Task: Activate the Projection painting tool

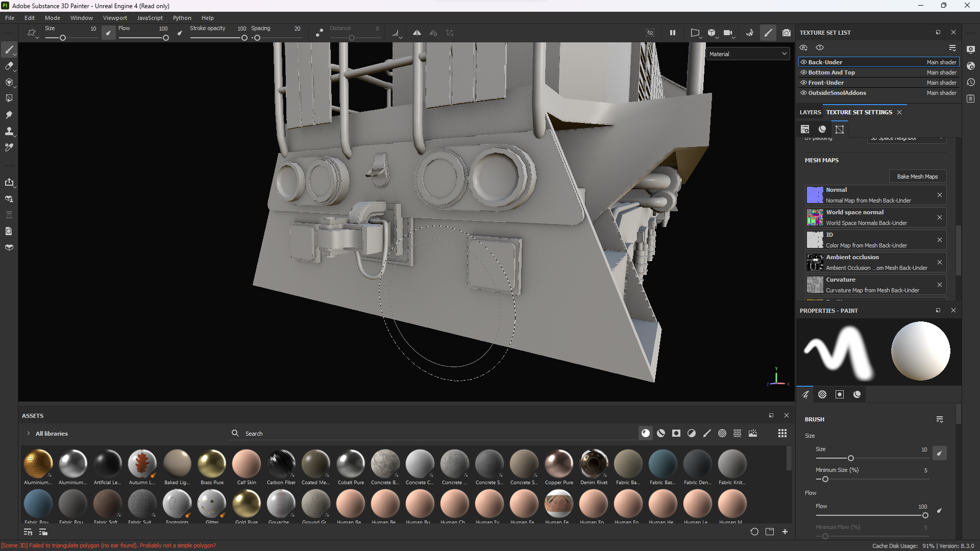Action: pos(9,82)
